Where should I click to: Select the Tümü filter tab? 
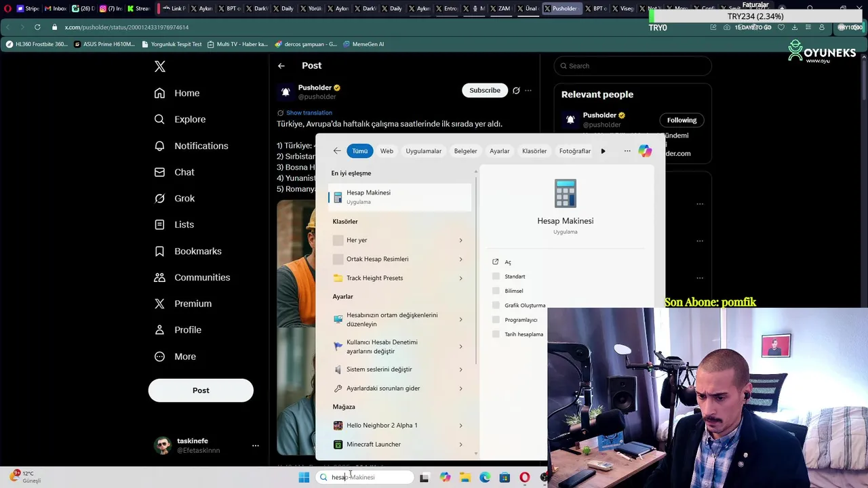[x=359, y=151]
